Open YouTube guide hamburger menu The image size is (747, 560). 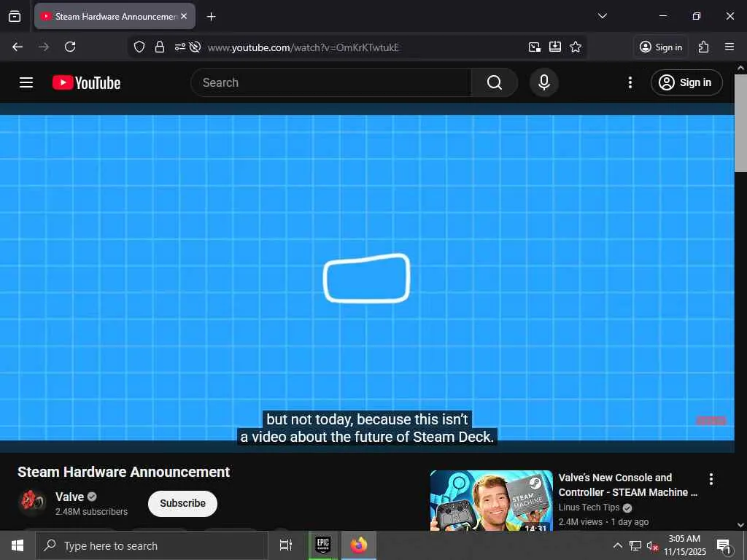pyautogui.click(x=26, y=82)
